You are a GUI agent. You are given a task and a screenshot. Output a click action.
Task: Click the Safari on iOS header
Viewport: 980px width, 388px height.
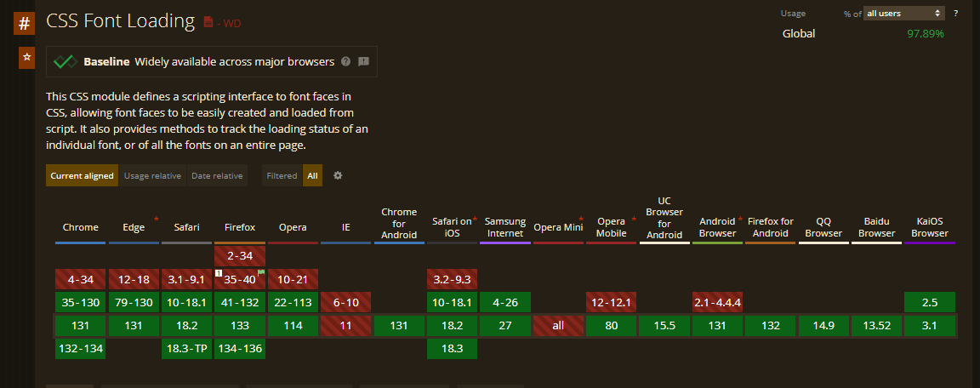click(452, 227)
